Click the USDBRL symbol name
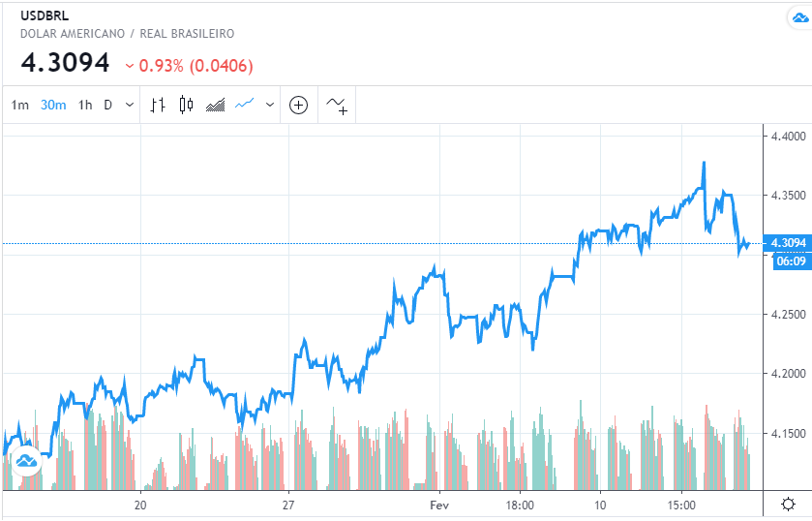 [44, 16]
